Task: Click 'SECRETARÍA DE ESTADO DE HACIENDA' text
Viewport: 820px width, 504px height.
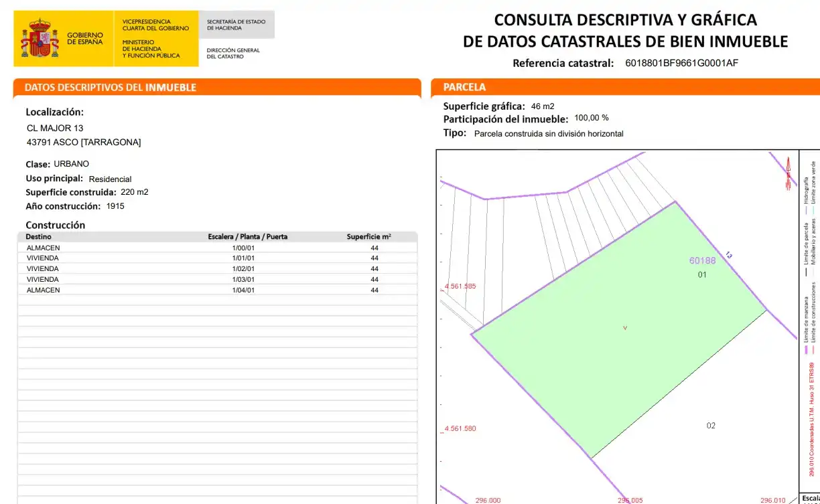Action: [x=236, y=25]
